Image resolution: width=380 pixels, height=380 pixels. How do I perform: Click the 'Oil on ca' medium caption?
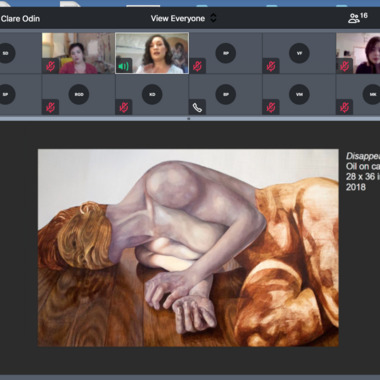[x=363, y=166]
